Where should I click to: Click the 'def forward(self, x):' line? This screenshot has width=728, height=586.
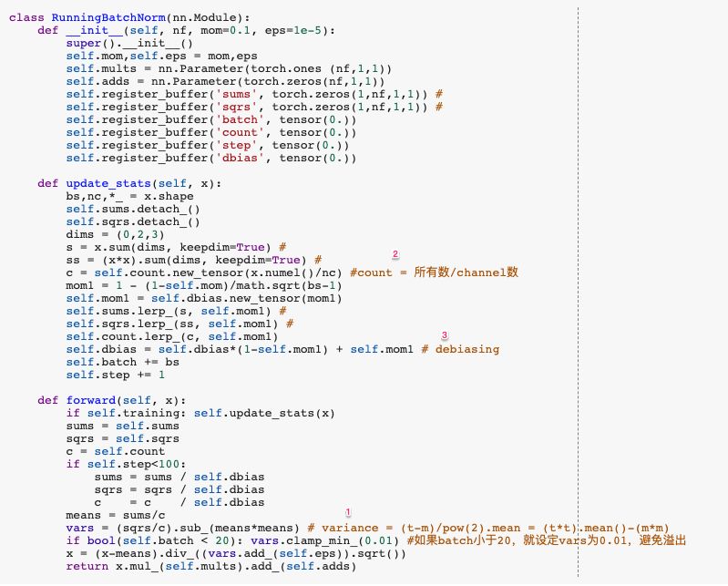112,401
